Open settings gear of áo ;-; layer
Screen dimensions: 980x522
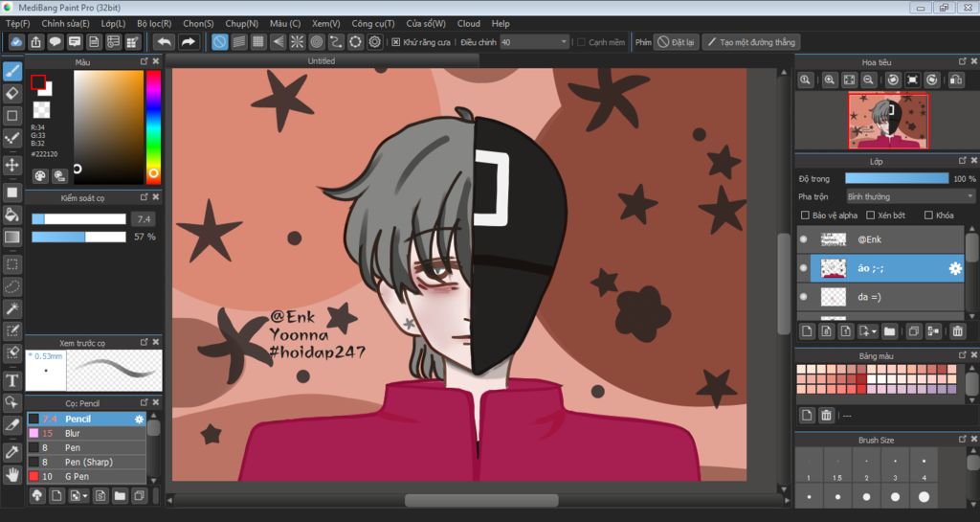point(955,268)
